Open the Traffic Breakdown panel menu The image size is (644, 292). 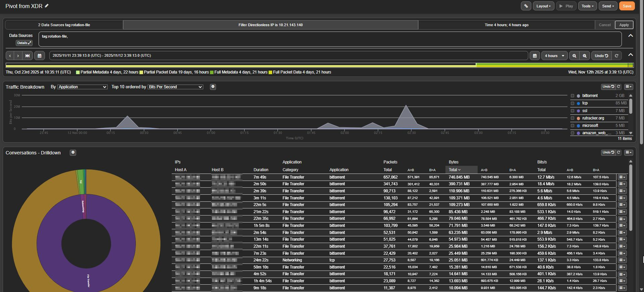click(x=629, y=87)
